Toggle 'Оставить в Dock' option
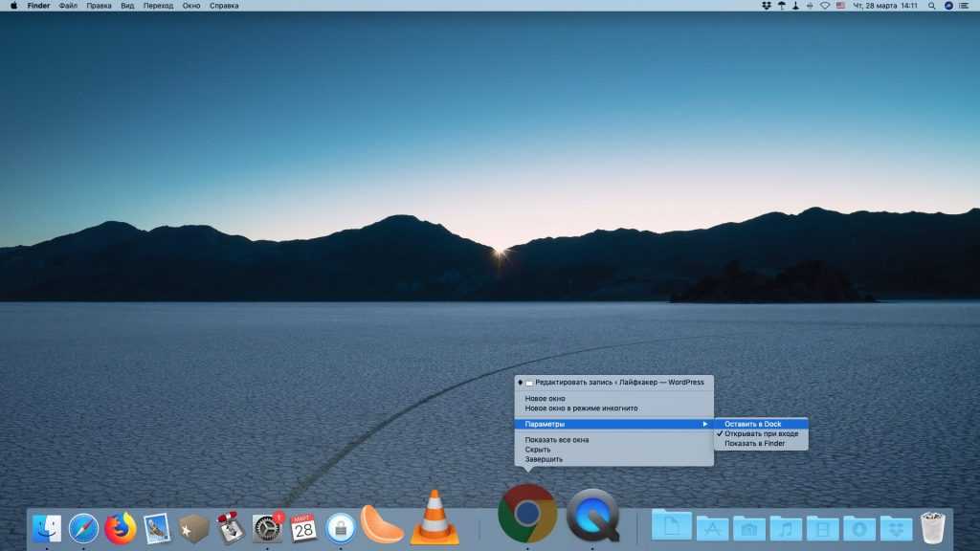 (x=752, y=424)
